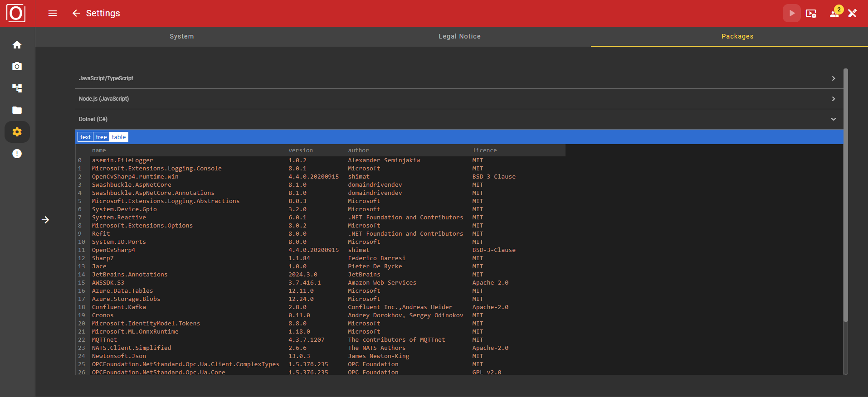868x397 pixels.
Task: Open the alert icon in the sidebar
Action: 17,154
